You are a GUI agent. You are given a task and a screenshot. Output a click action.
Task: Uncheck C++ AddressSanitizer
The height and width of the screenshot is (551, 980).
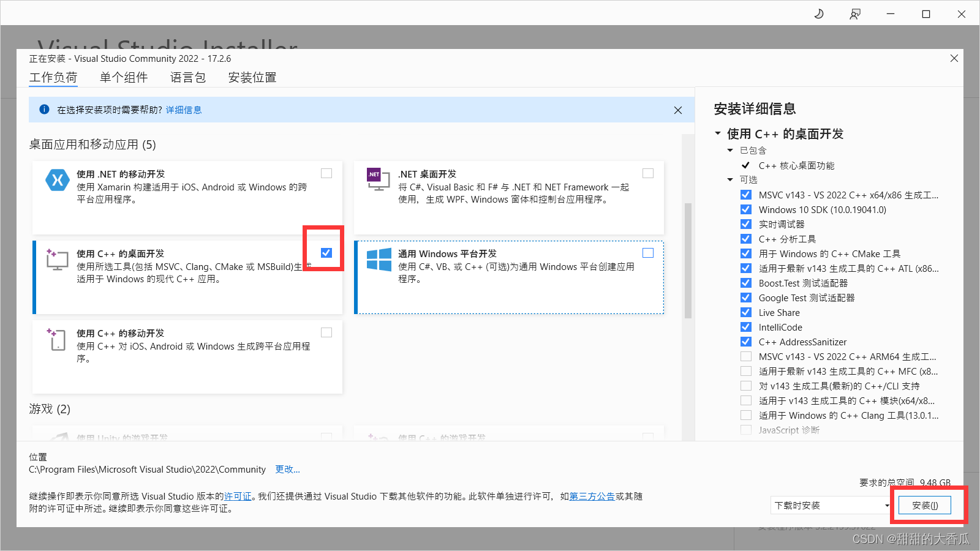coord(746,342)
